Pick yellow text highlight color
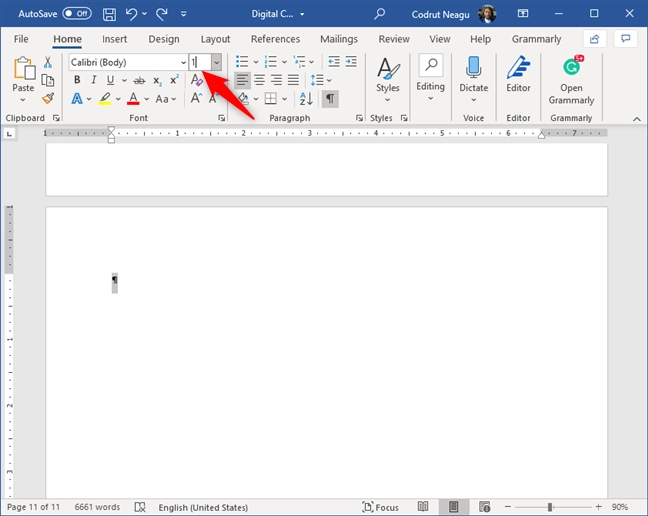 105,99
